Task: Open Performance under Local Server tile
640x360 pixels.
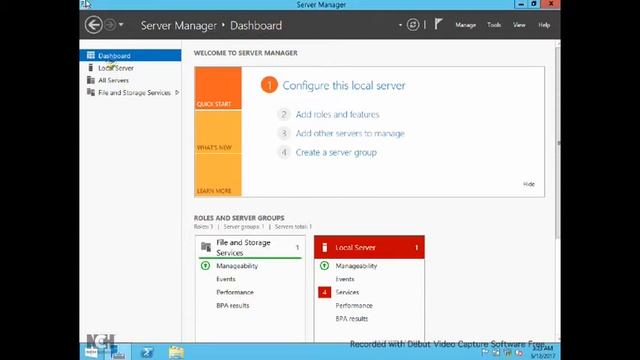Action: [x=354, y=305]
